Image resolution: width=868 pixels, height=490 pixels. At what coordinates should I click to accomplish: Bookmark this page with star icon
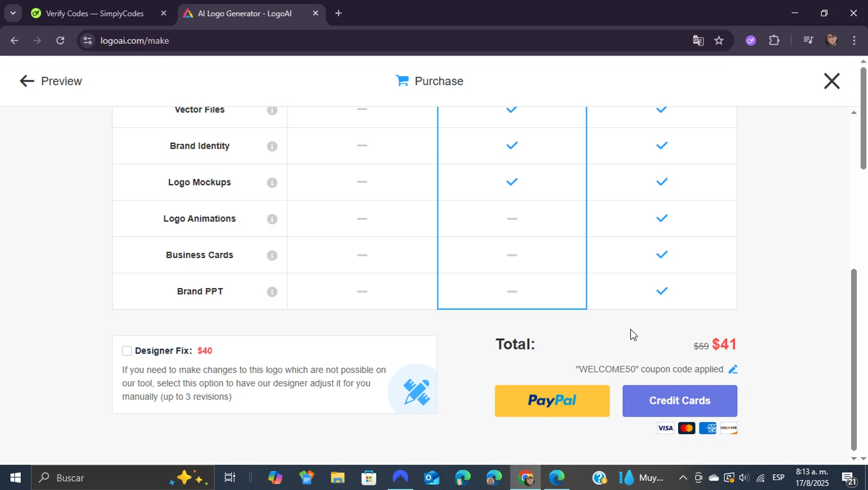coord(719,40)
